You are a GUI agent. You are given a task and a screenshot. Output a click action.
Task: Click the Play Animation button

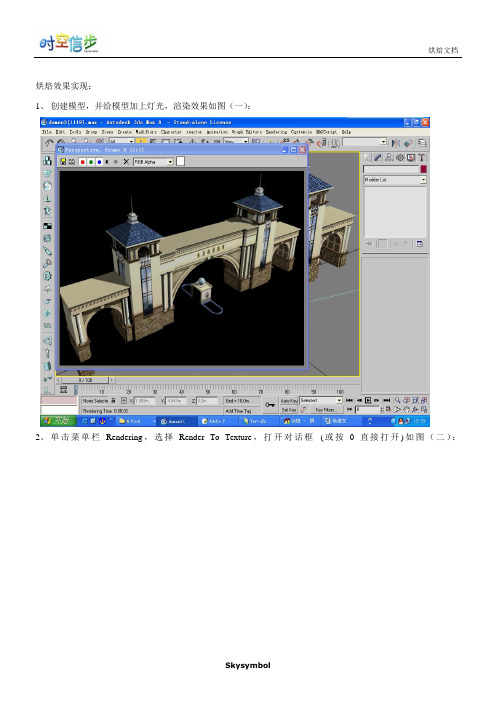pyautogui.click(x=368, y=400)
